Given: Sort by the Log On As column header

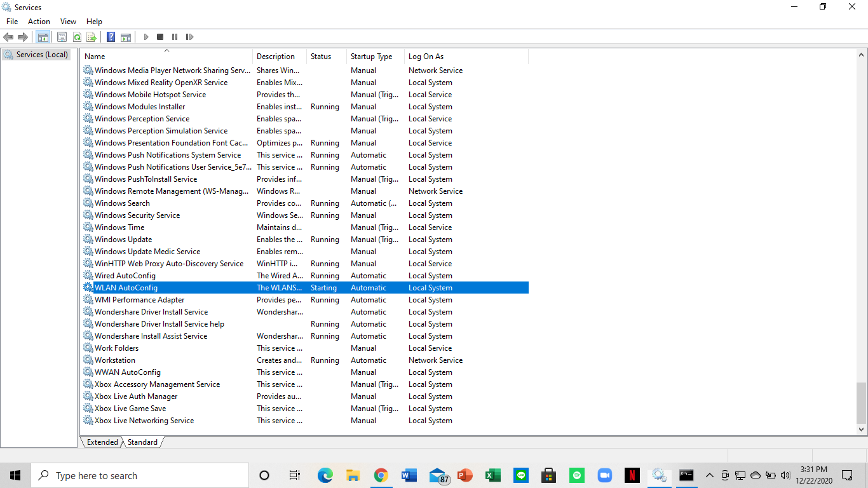Looking at the screenshot, I should [x=466, y=57].
